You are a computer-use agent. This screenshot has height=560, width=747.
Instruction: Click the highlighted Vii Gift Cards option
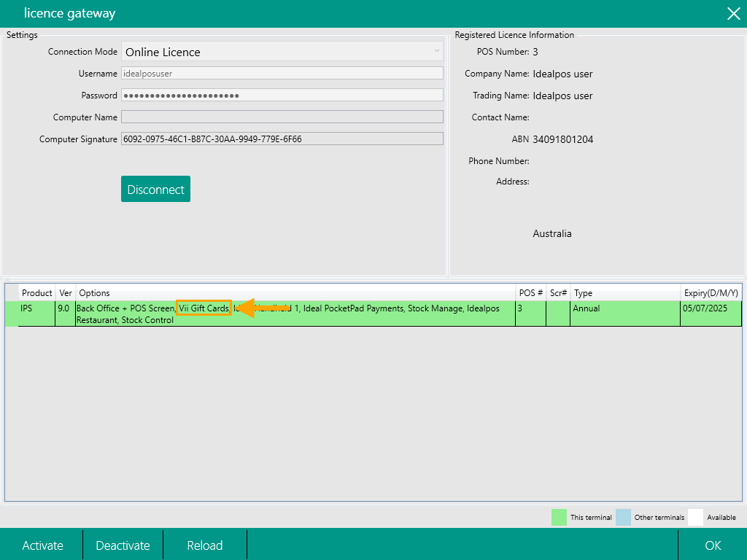point(204,308)
